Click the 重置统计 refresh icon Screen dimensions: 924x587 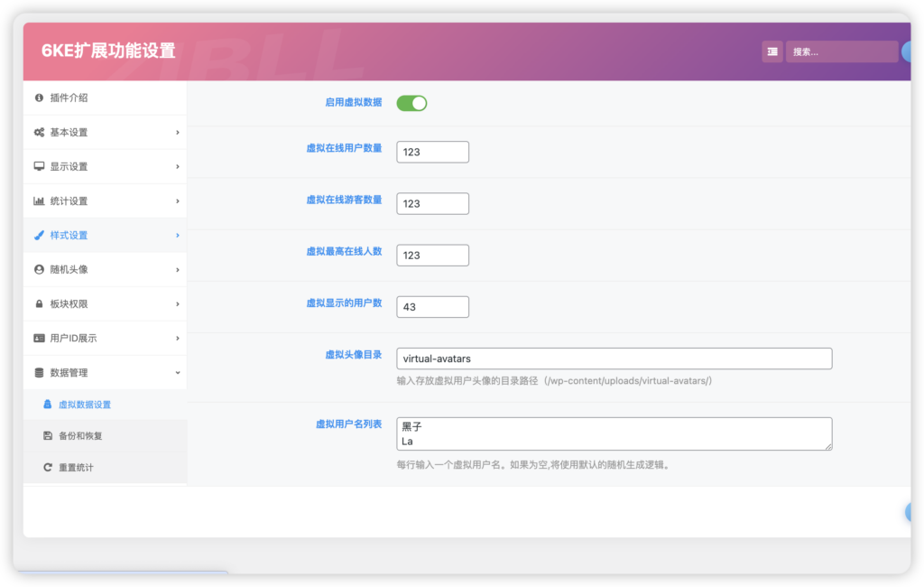coord(50,467)
